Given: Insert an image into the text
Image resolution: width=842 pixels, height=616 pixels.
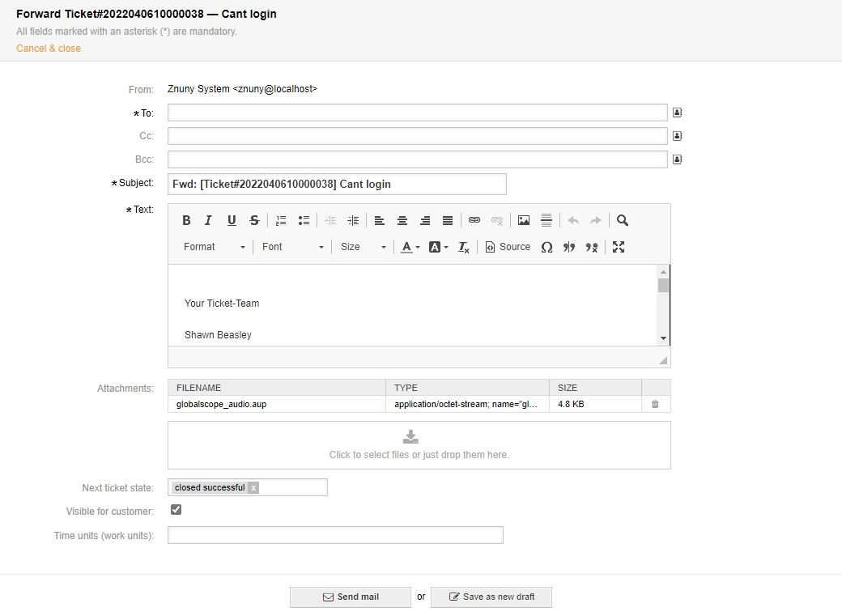Looking at the screenshot, I should pos(524,220).
